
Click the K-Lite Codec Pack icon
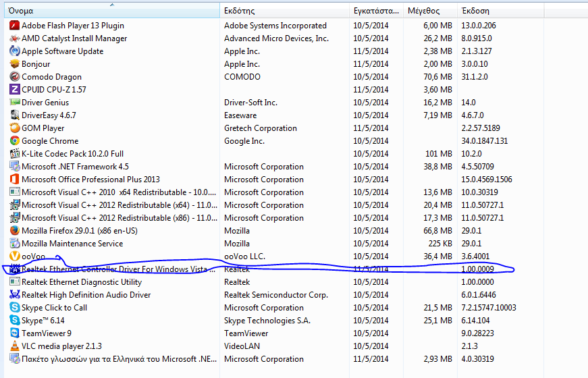coord(15,153)
